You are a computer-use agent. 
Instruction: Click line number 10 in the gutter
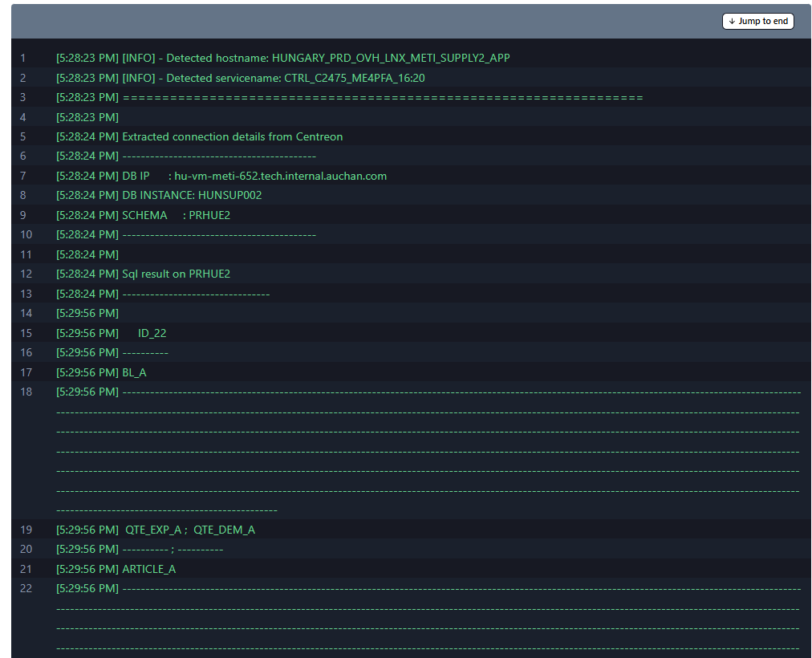click(x=26, y=234)
